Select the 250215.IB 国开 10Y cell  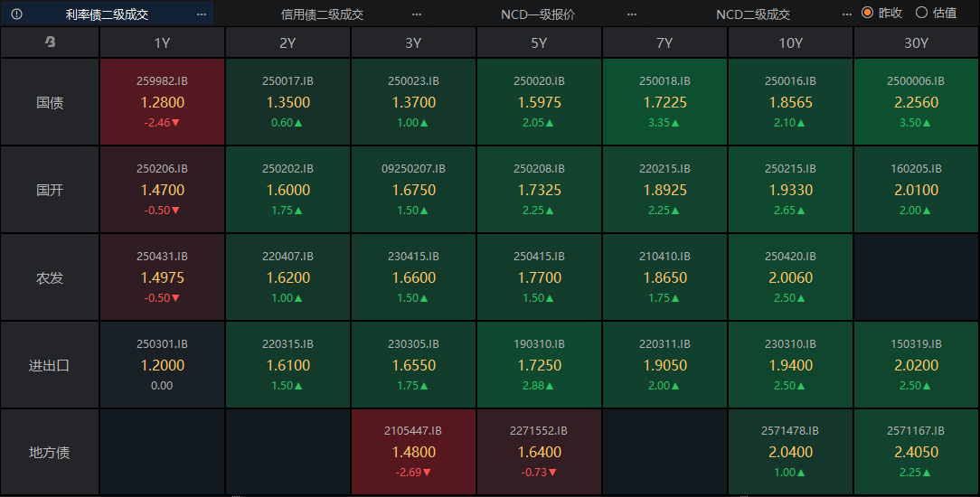[790, 190]
